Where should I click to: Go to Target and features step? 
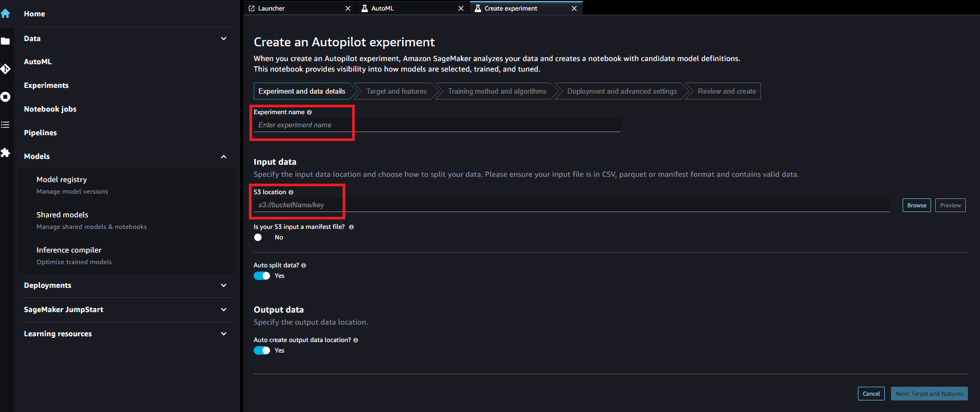396,91
